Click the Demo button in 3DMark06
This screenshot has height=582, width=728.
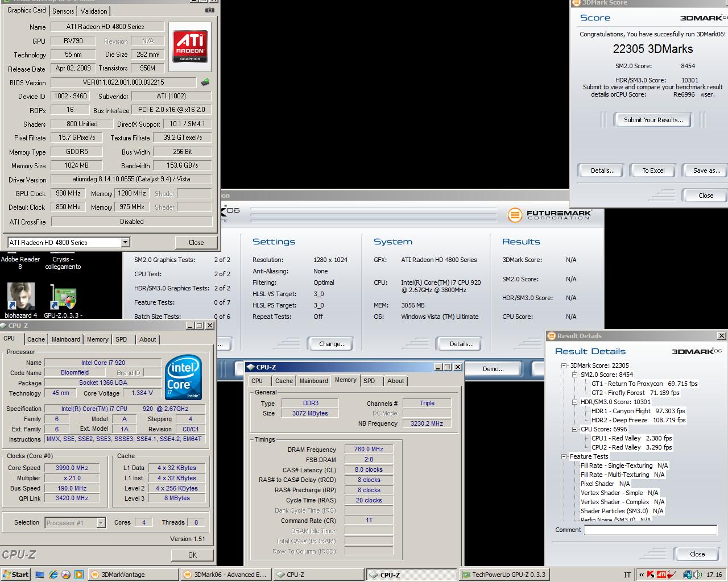tap(493, 369)
